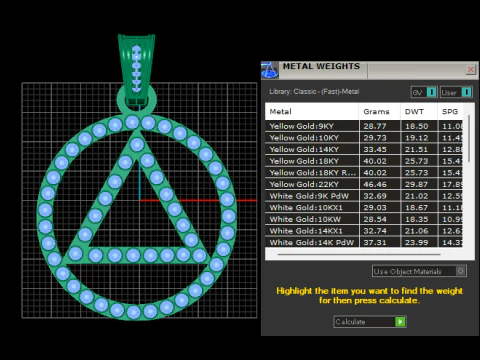Image resolution: width=480 pixels, height=360 pixels.
Task: Select the Yellow Gold:22KY row
Action: tap(364, 184)
